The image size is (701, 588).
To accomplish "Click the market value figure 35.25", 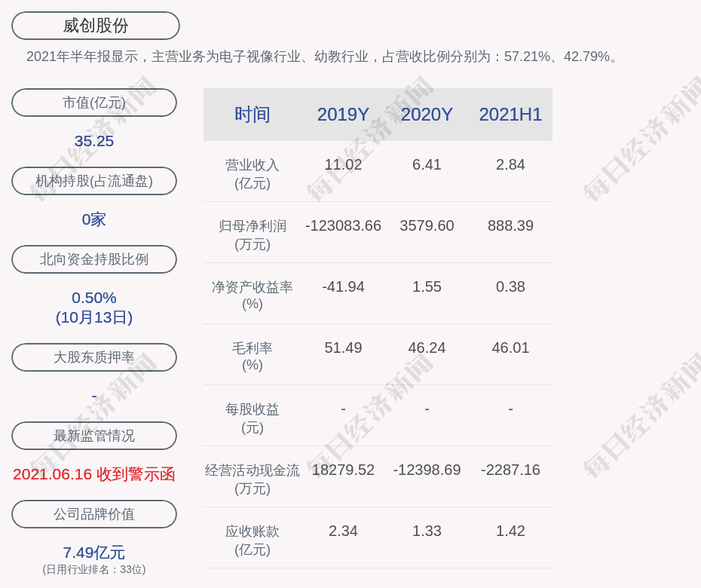I will coord(94,141).
